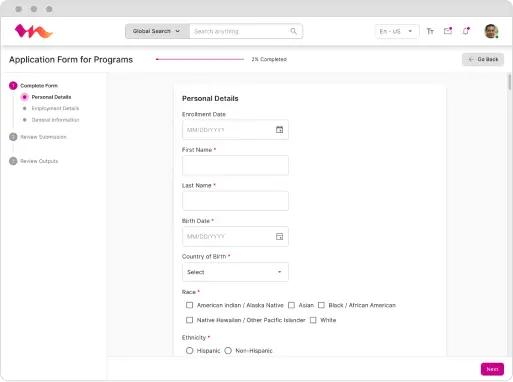Click the 2% Completed text
The width and height of the screenshot is (513, 382).
269,59
